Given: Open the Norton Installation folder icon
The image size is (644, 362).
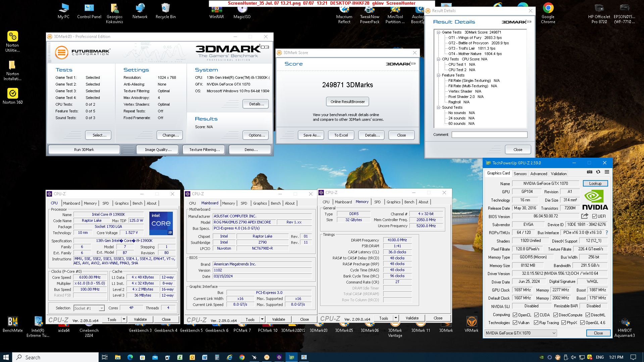Looking at the screenshot, I should [13, 70].
